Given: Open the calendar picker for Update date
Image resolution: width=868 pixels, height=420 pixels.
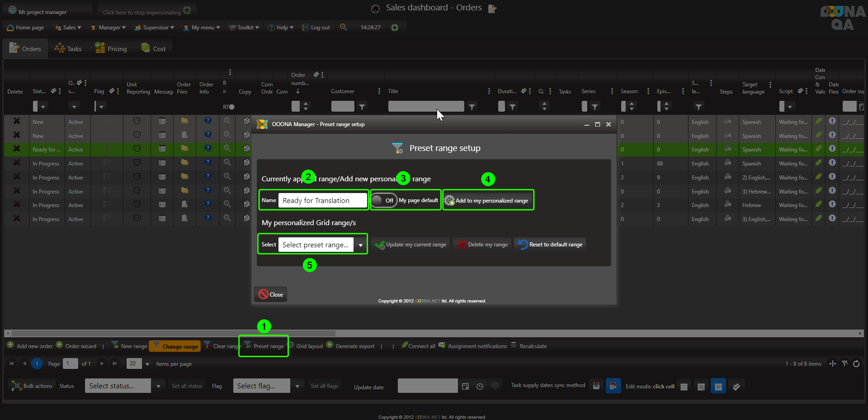Looking at the screenshot, I should pyautogui.click(x=465, y=386).
